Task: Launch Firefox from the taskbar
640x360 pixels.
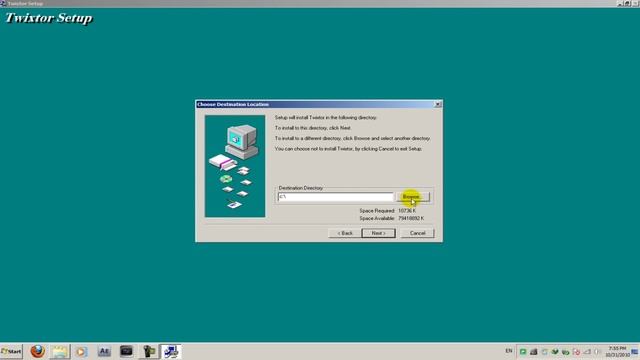Action: coord(38,351)
